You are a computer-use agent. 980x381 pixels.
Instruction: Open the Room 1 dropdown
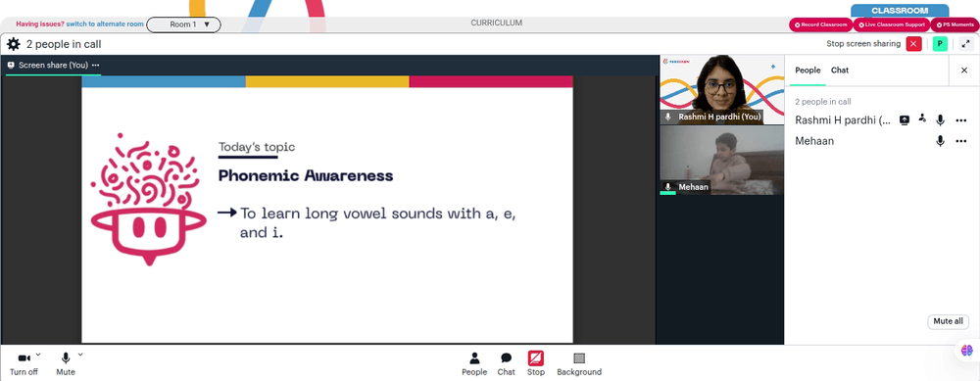click(x=184, y=24)
